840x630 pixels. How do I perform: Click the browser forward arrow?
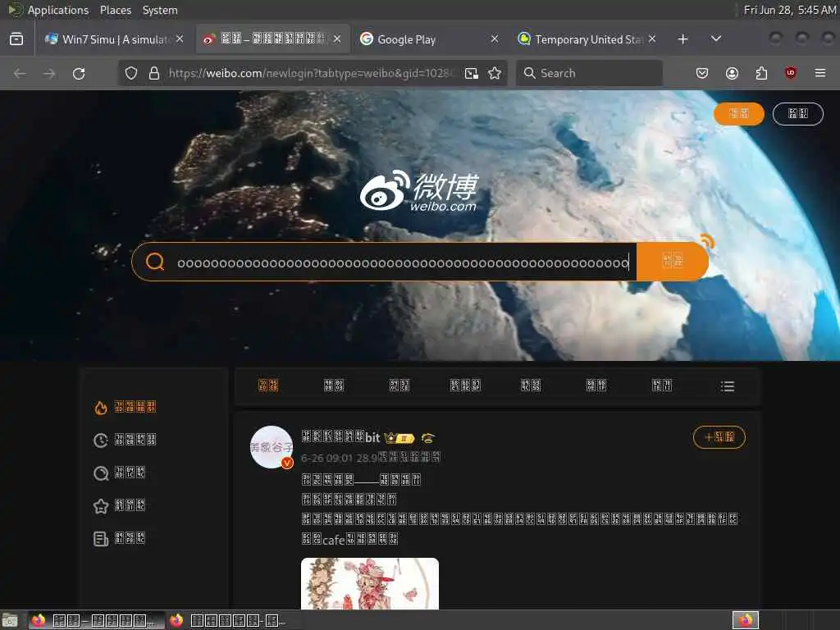[x=49, y=73]
